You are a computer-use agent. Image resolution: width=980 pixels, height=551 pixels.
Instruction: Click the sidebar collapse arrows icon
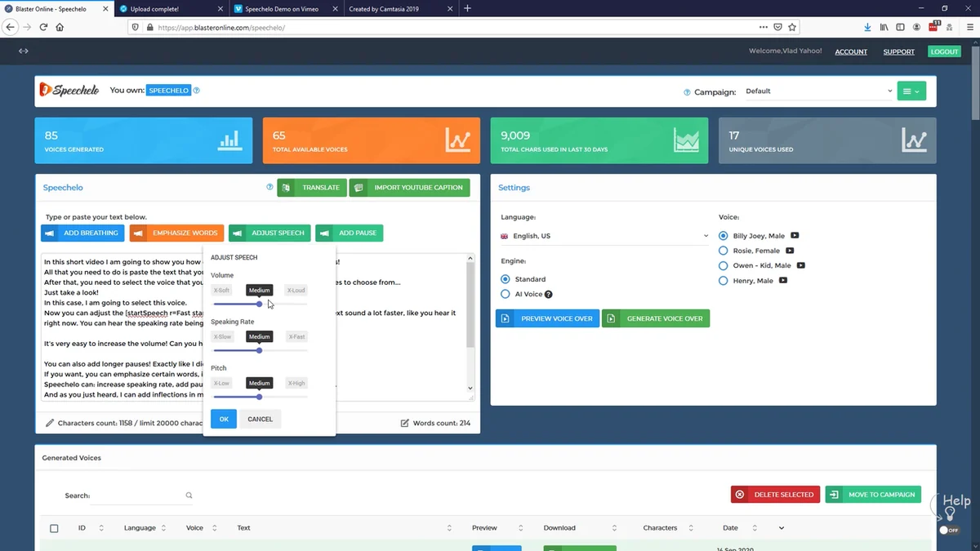(24, 51)
